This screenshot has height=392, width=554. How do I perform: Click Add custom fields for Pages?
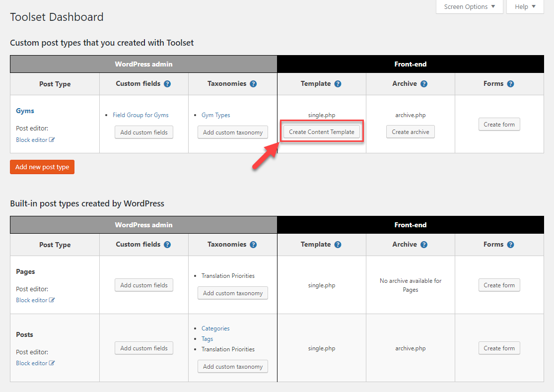[x=144, y=285]
